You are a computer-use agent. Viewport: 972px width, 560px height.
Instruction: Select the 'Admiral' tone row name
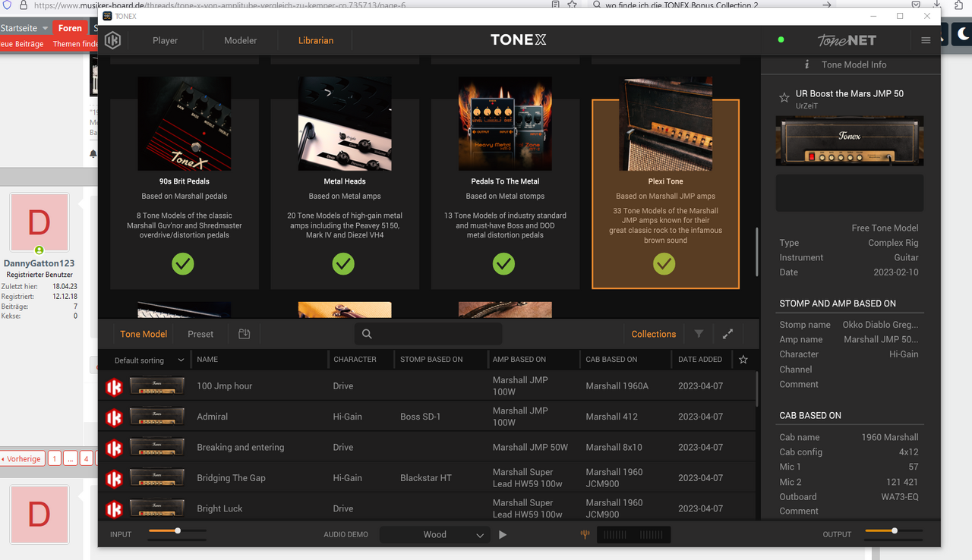pos(212,417)
